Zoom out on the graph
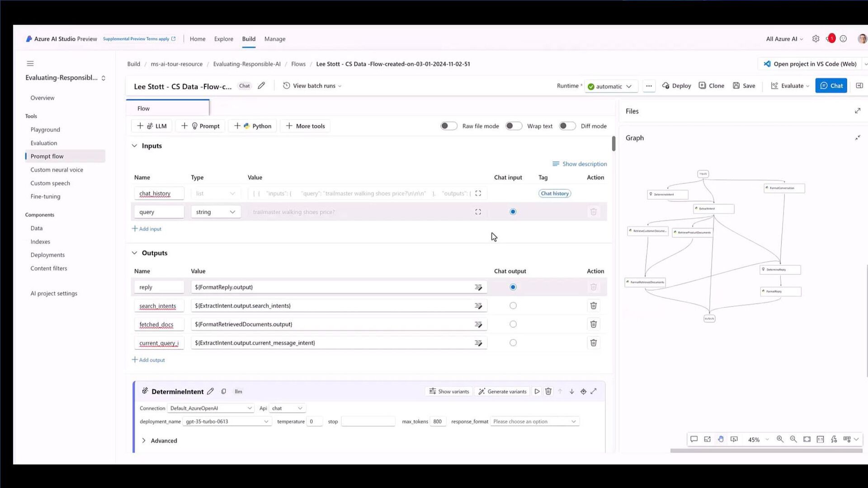868x488 pixels. [x=793, y=439]
